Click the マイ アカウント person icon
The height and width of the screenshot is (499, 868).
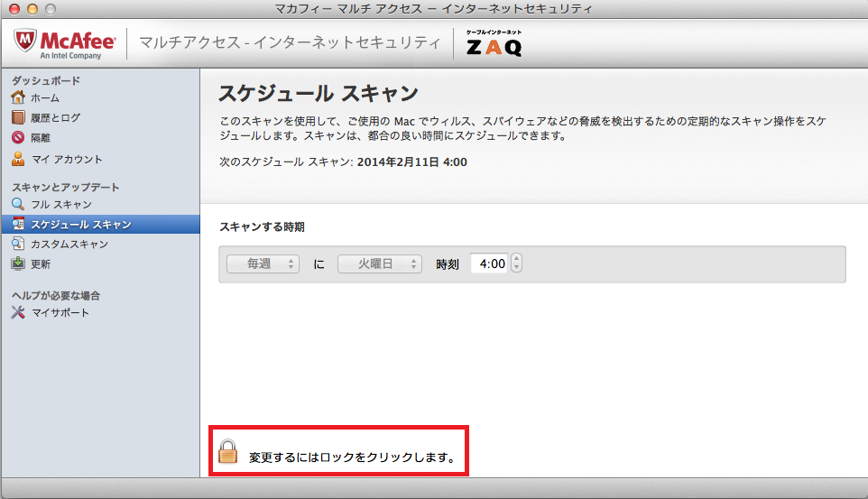point(18,159)
